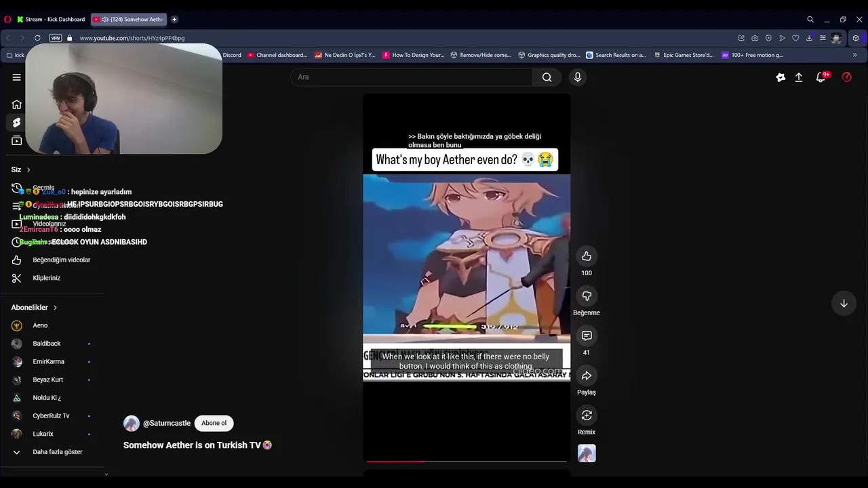
Task: Open Epic Games Store'd bookmark
Action: [684, 55]
